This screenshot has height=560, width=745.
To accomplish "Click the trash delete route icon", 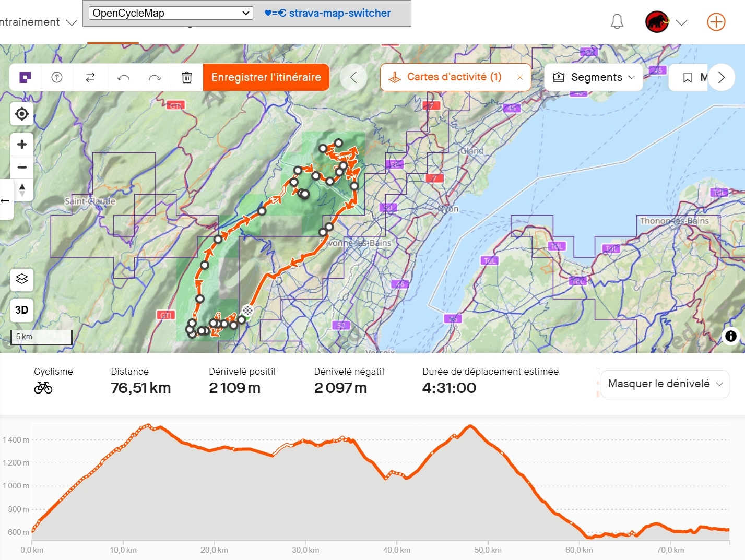I will pos(187,77).
